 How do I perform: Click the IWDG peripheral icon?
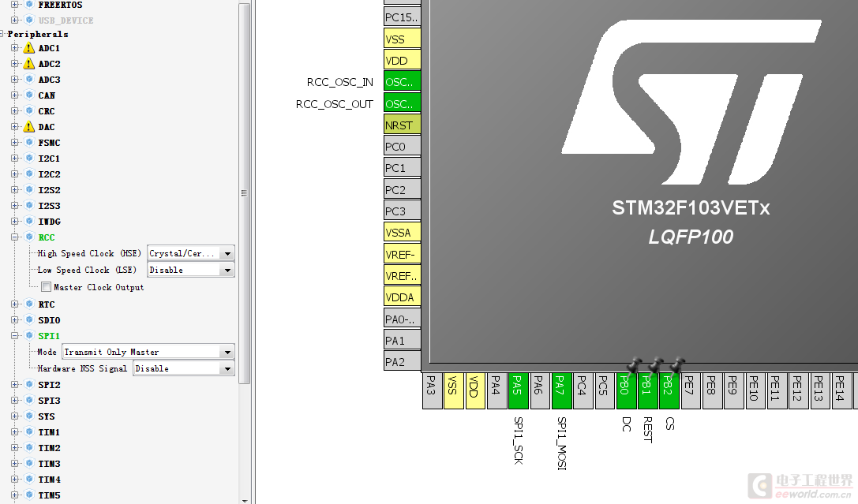pos(29,222)
